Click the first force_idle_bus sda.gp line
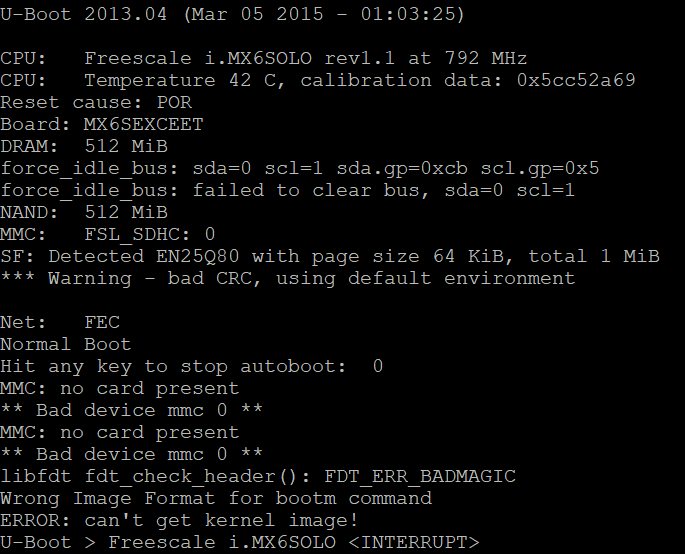Image resolution: width=685 pixels, height=554 pixels. [x=300, y=169]
